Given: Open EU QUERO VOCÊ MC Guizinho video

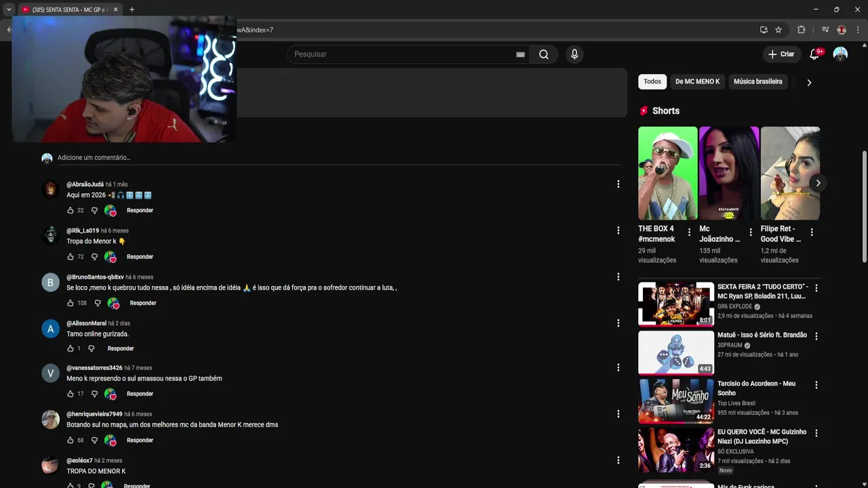Looking at the screenshot, I should pyautogui.click(x=676, y=449).
